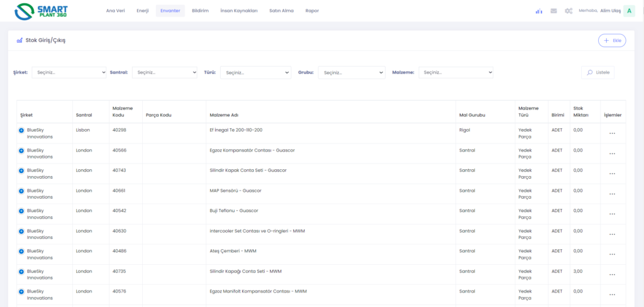Click the Ekle add button
This screenshot has height=307, width=644.
[611, 40]
